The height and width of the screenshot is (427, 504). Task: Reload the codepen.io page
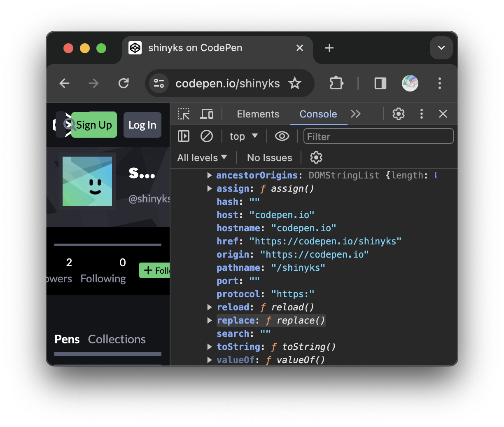pyautogui.click(x=124, y=83)
